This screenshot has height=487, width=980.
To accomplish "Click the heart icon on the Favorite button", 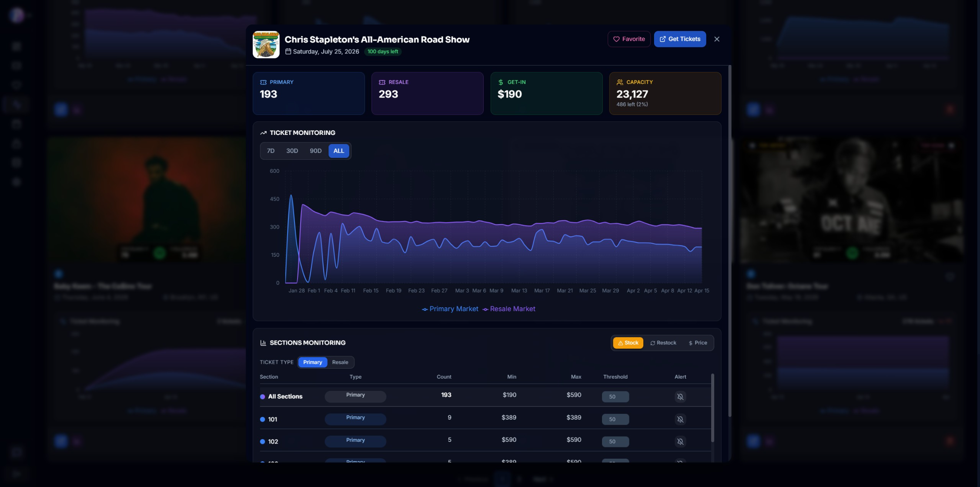I will pyautogui.click(x=616, y=39).
